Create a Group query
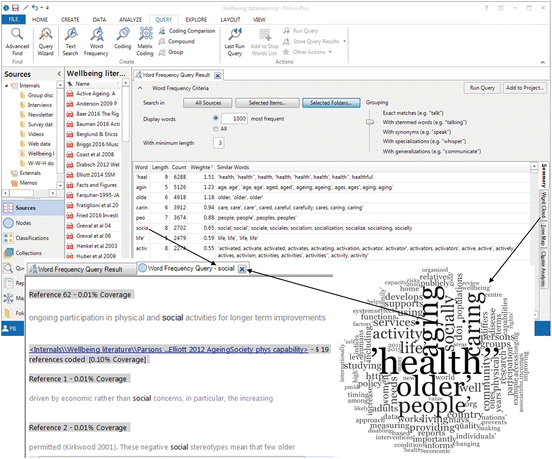Screen dimensions: 552x459 click(171, 52)
